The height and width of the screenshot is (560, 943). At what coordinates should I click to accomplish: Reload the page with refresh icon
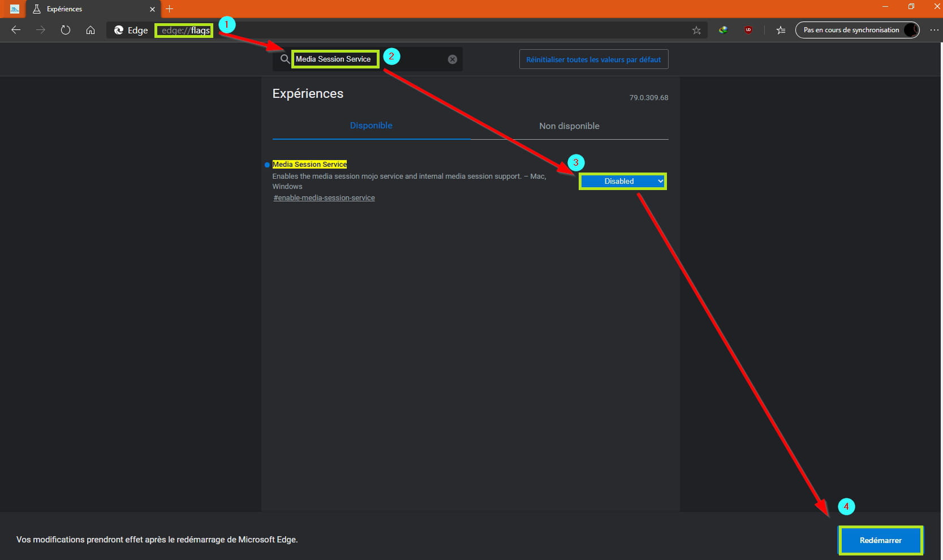[x=66, y=30]
